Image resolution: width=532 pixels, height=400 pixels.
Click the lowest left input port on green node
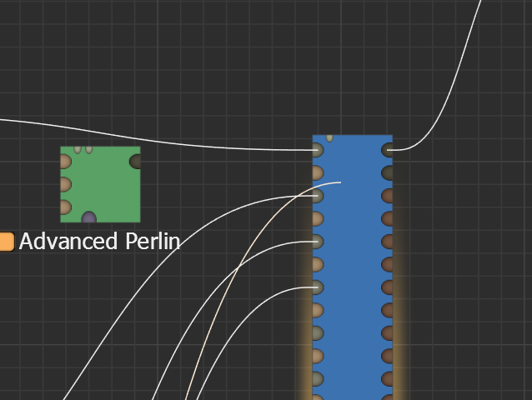(65, 207)
